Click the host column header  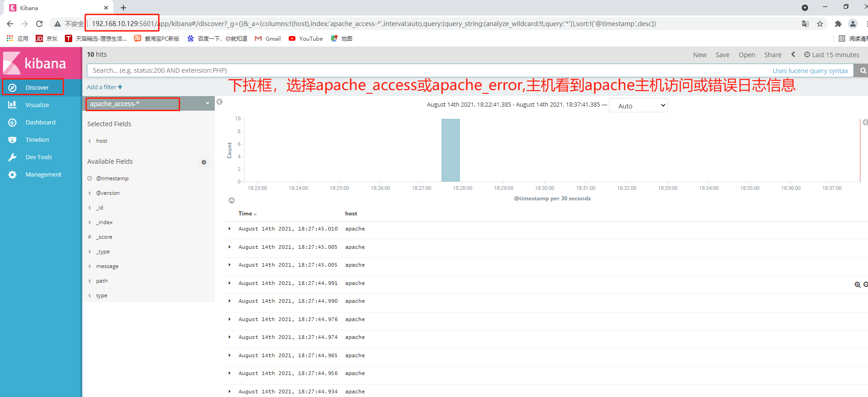click(x=351, y=214)
